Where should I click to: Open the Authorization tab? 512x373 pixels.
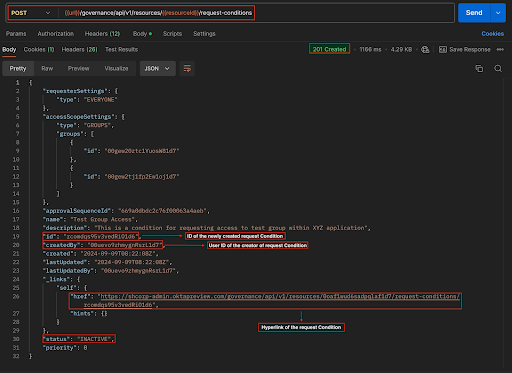coord(56,34)
